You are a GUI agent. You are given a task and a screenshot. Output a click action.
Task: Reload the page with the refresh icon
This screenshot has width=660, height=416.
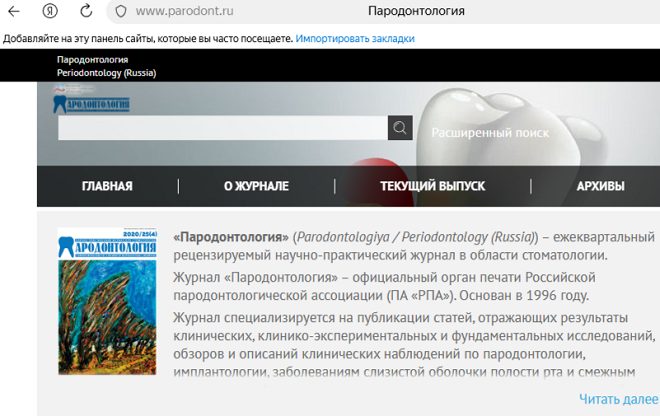pos(86,11)
